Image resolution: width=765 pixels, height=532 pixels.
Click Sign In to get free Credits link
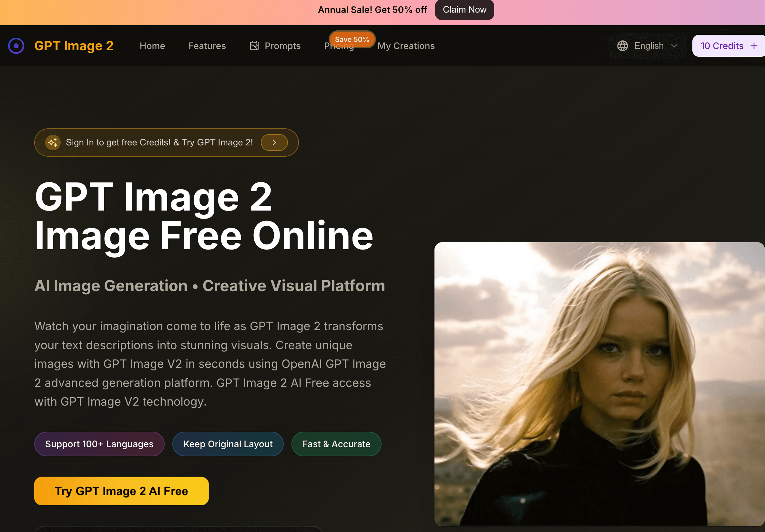coord(159,142)
